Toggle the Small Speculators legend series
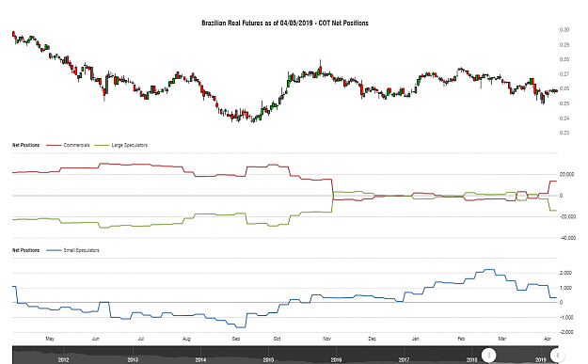Image resolution: width=588 pixels, height=364 pixels. coord(72,250)
